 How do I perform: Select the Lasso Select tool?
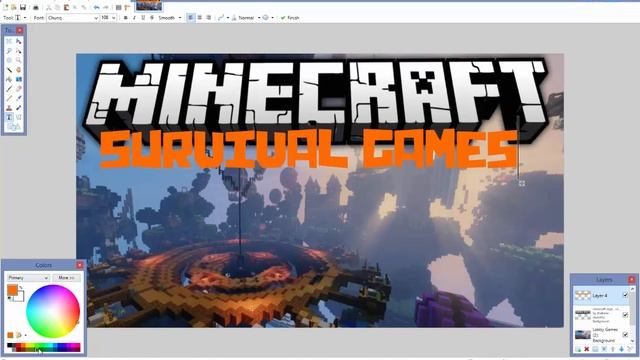pyautogui.click(x=9, y=51)
